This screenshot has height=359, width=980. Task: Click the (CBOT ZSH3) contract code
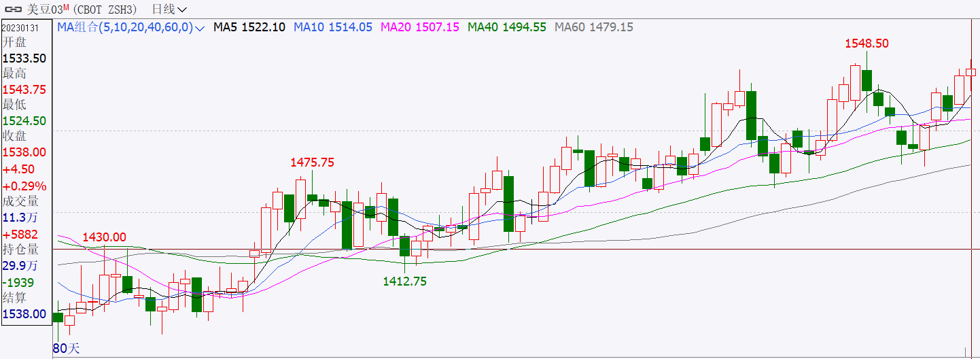coord(105,10)
